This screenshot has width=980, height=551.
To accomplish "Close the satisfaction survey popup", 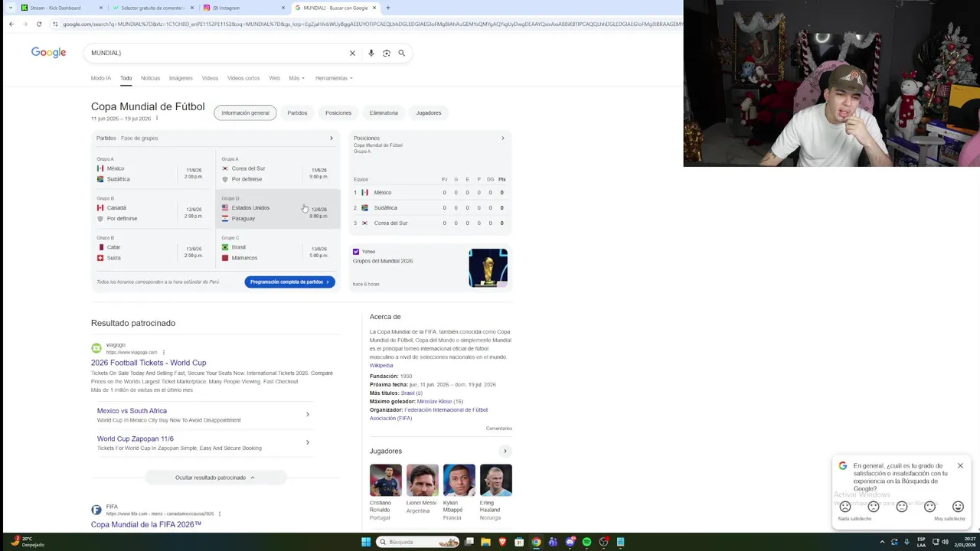I will coord(960,465).
